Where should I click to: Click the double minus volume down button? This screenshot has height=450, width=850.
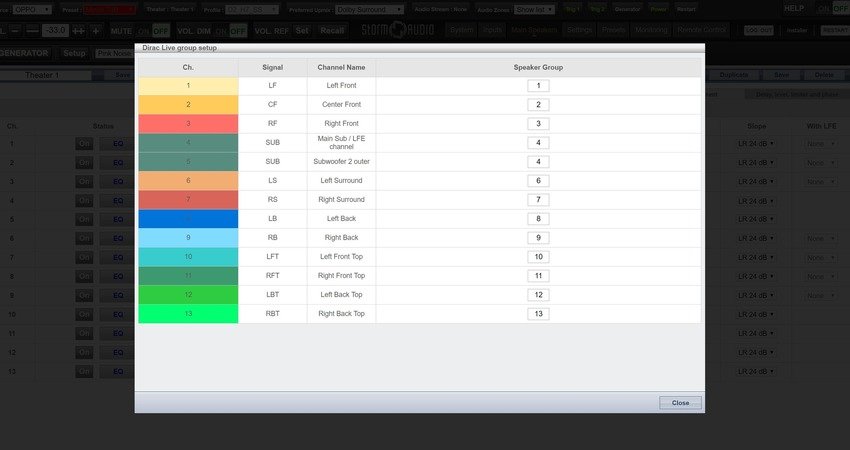tap(33, 31)
